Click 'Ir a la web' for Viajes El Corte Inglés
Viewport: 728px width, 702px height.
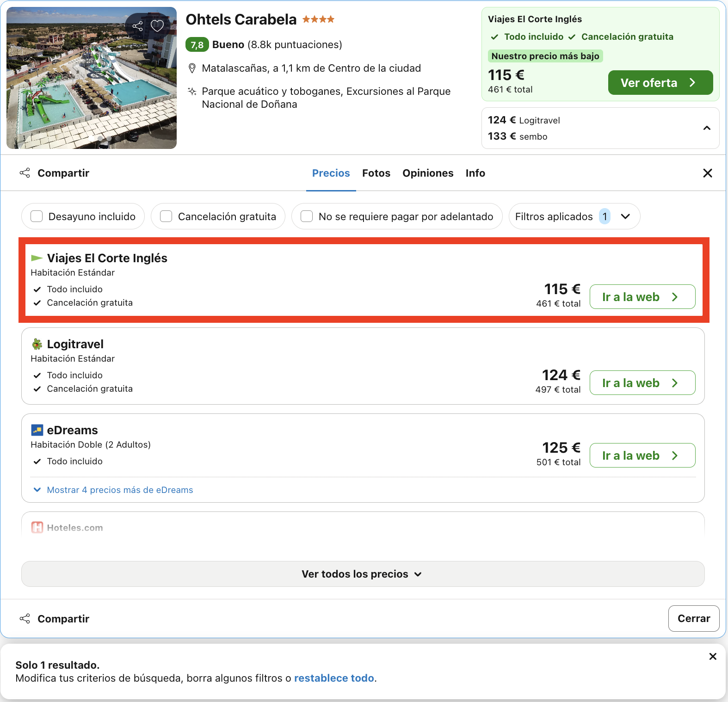click(642, 297)
